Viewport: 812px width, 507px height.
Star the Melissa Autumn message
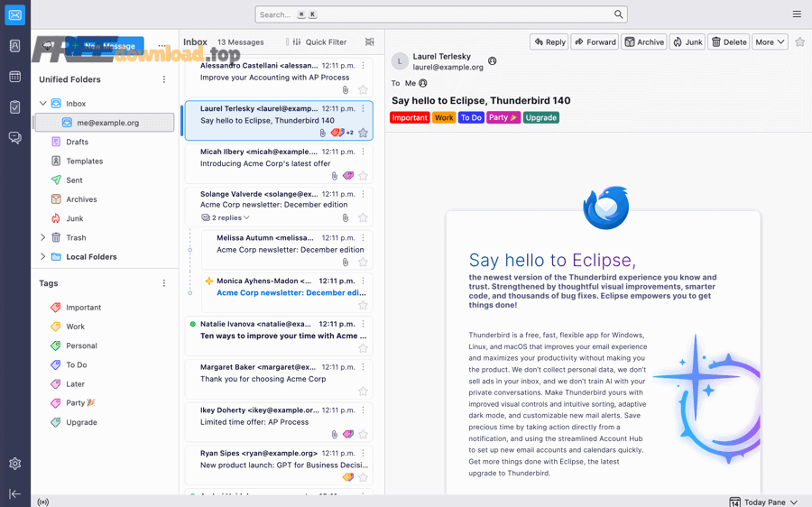click(363, 262)
